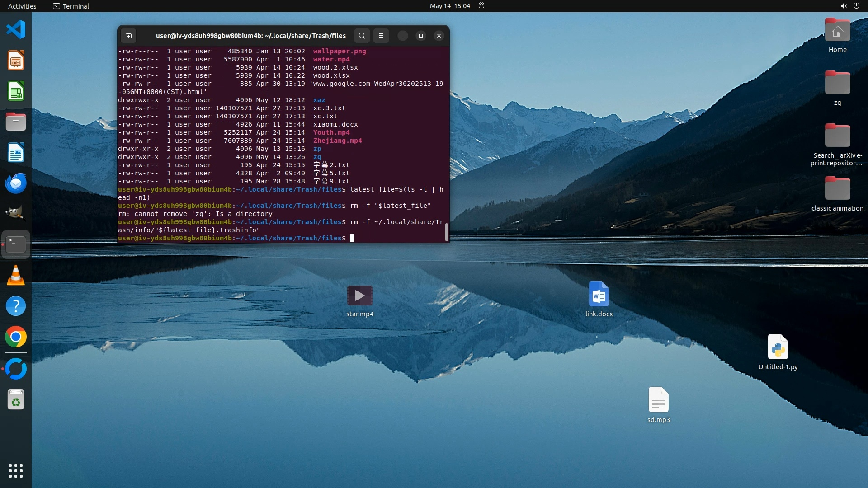Open clock and calendar menu May 14

449,6
